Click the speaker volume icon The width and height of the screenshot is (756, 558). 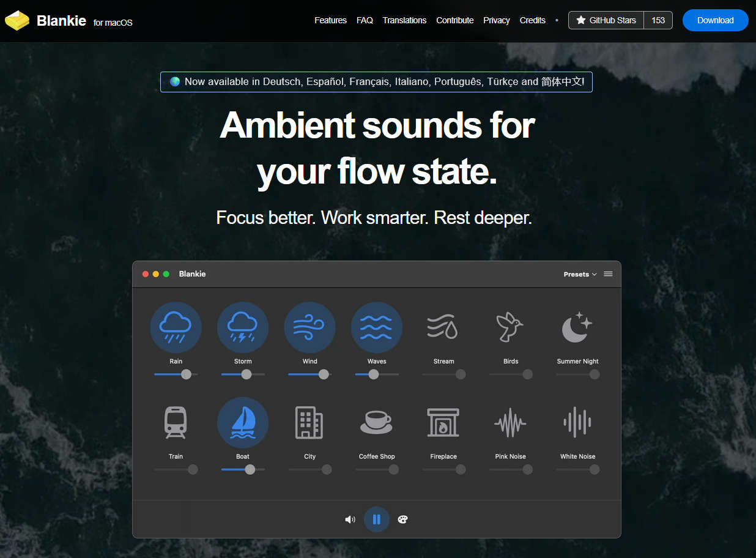[x=350, y=519]
